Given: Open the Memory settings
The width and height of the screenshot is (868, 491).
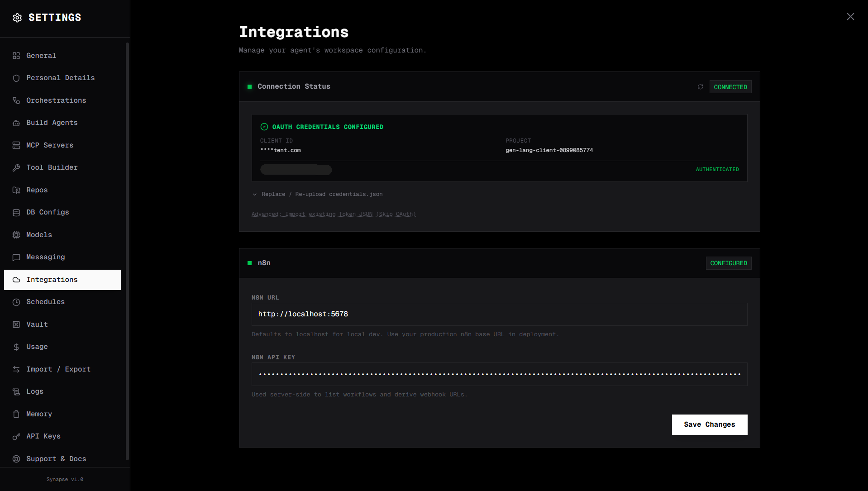Looking at the screenshot, I should point(62,414).
